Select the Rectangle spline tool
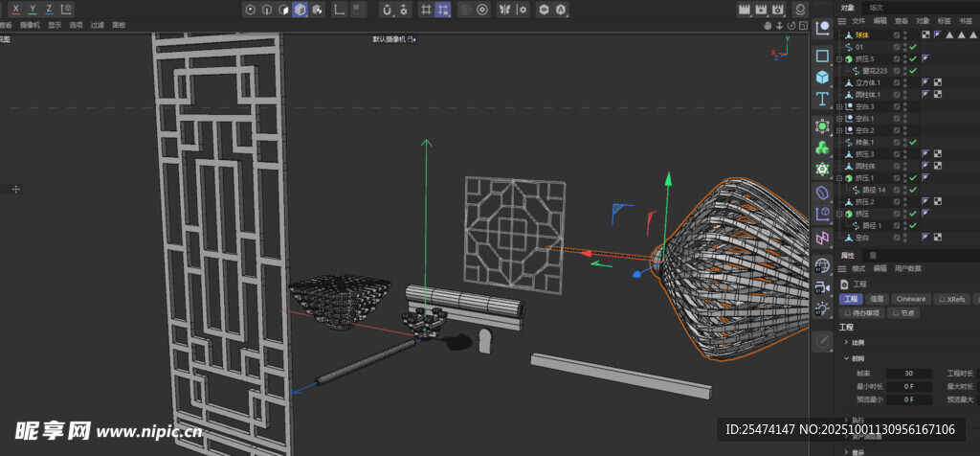Screen dimensions: 980x456 point(822,56)
